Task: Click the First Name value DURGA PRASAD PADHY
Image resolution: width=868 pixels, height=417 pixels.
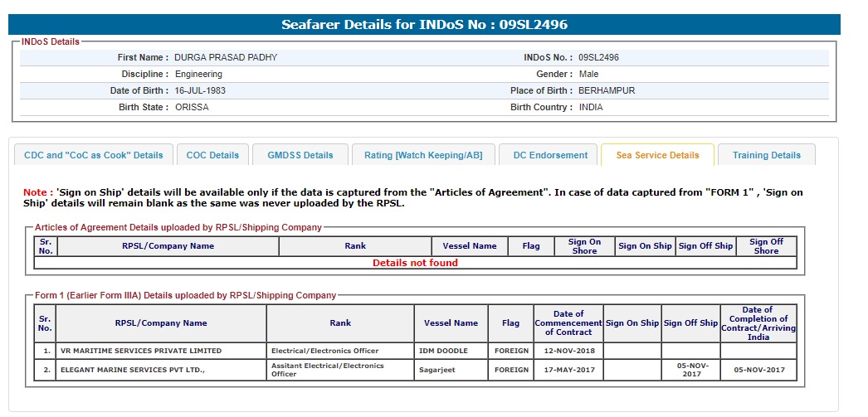Action: point(226,58)
